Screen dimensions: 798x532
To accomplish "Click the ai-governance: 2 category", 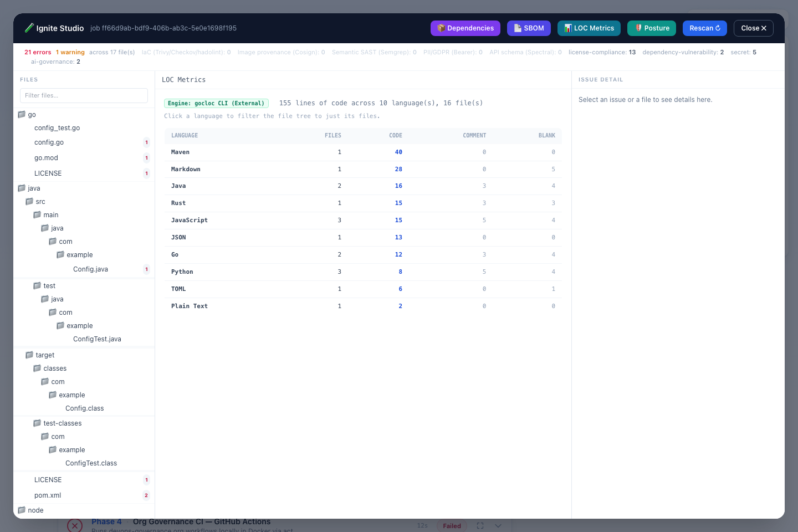I will (55, 62).
